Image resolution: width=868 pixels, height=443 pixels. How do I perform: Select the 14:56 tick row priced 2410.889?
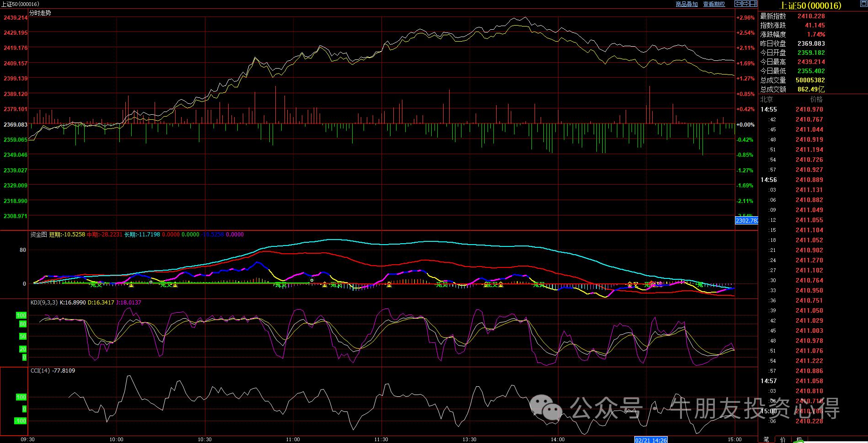792,180
